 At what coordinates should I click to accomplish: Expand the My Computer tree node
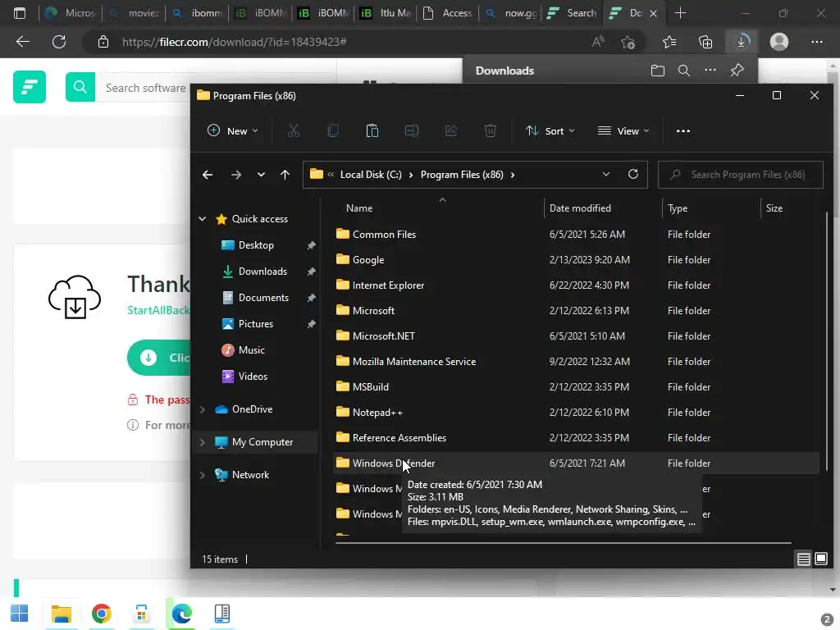tap(203, 442)
